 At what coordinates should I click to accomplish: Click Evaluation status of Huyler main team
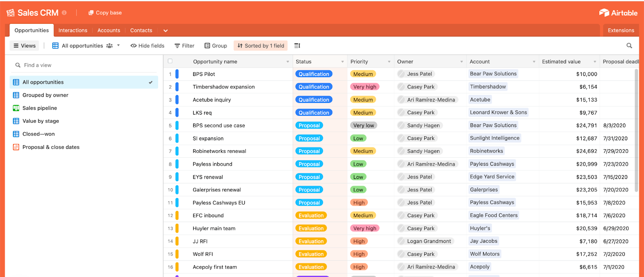311,228
